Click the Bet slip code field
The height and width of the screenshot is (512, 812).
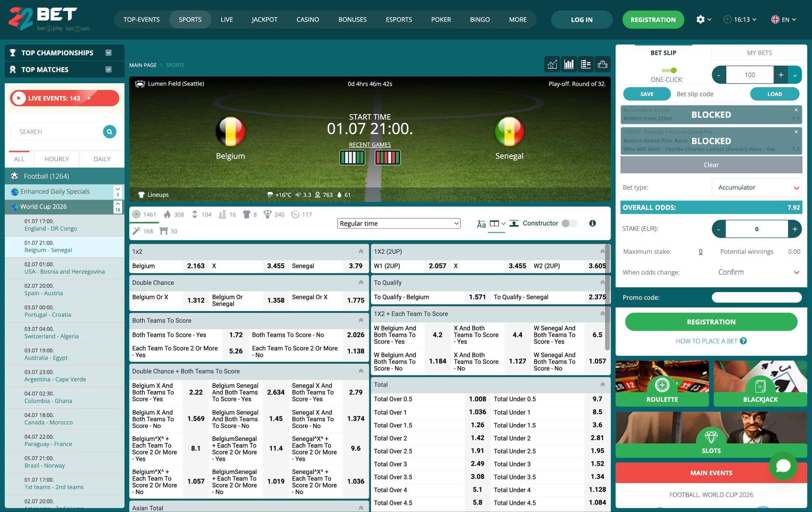pyautogui.click(x=710, y=94)
